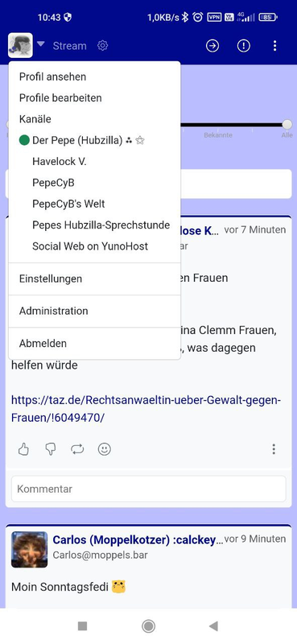Tap the profile avatar in header
The width and height of the screenshot is (297, 644).
click(21, 45)
